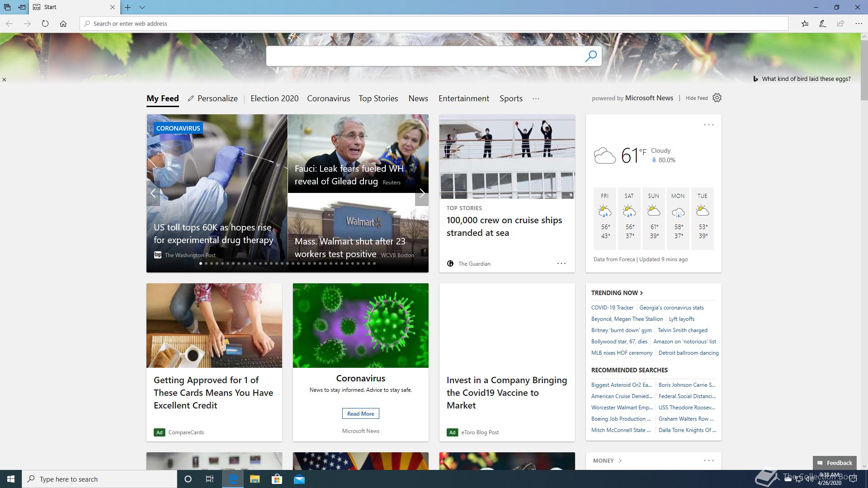This screenshot has height=488, width=868.
Task: Open Amazon on 'notorious' list link
Action: (x=684, y=342)
